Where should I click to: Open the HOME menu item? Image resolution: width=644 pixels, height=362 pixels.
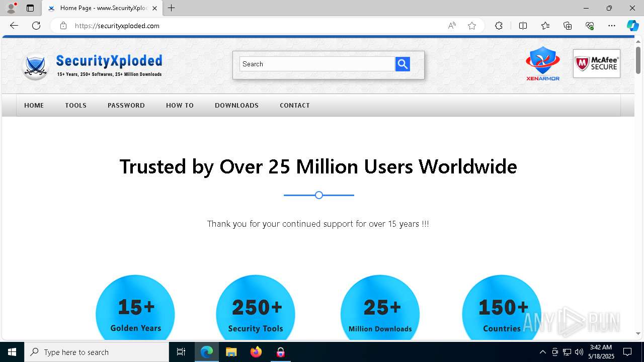[x=34, y=105]
